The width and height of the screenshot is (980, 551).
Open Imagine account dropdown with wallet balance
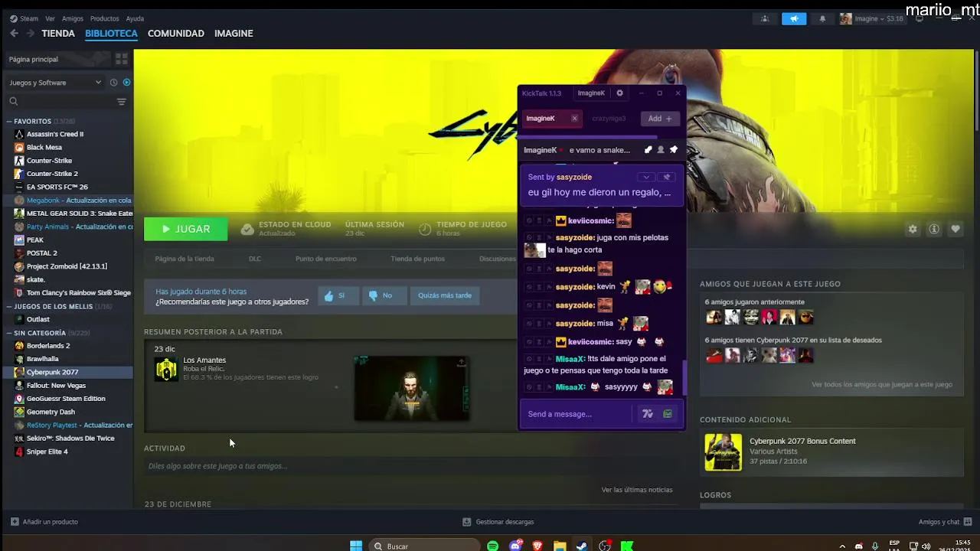point(871,18)
